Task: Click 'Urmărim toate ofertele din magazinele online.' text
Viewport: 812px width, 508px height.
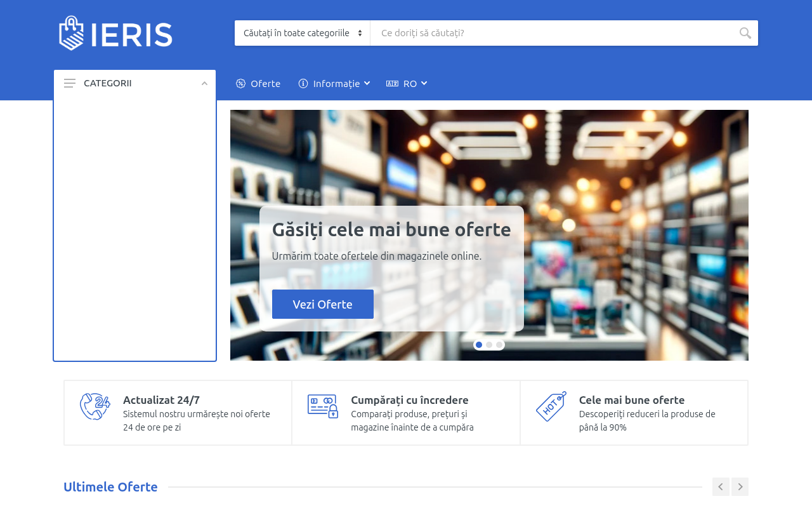Action: [377, 256]
